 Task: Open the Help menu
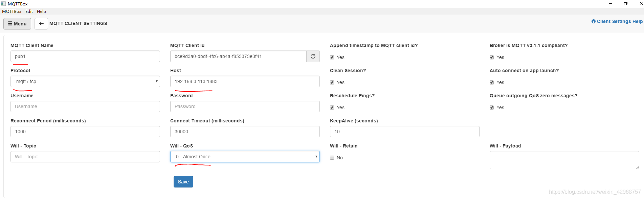tap(41, 11)
